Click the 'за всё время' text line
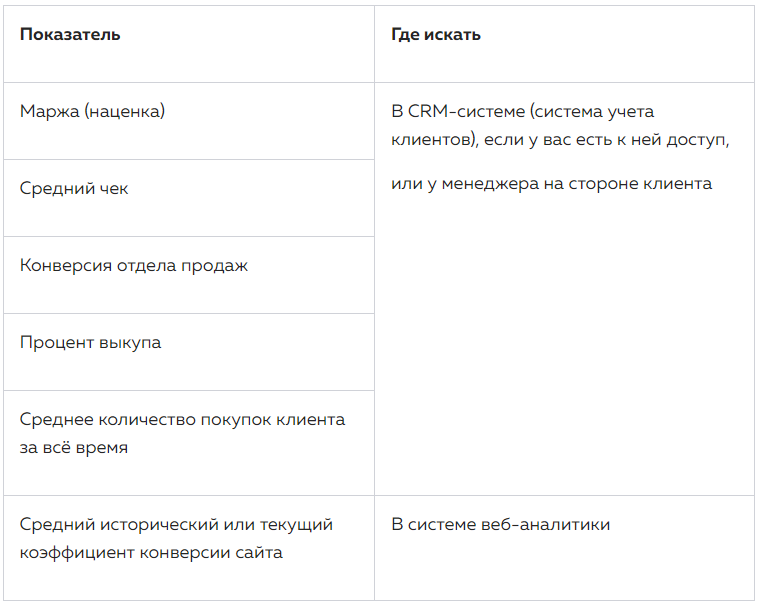Image resolution: width=758 pixels, height=603 pixels. (x=74, y=448)
